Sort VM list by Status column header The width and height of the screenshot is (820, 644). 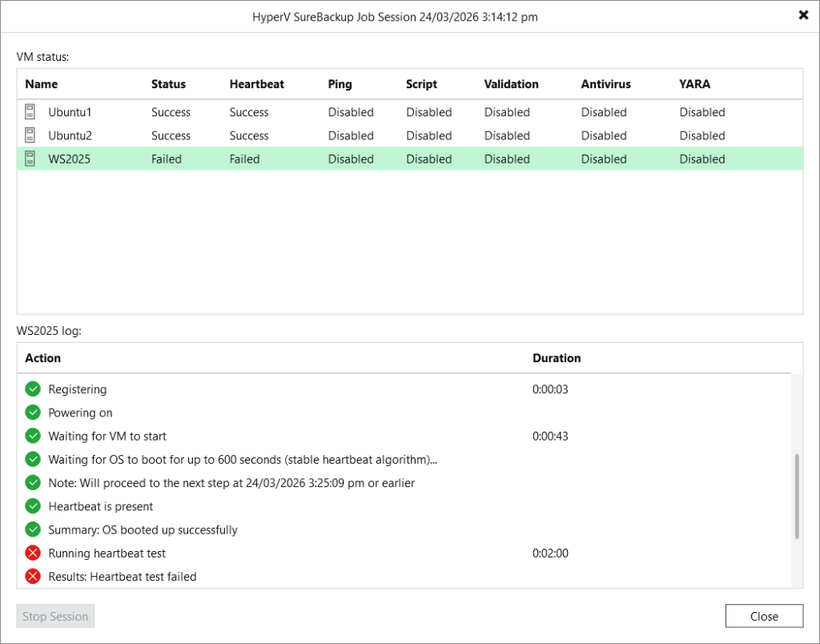click(x=168, y=84)
